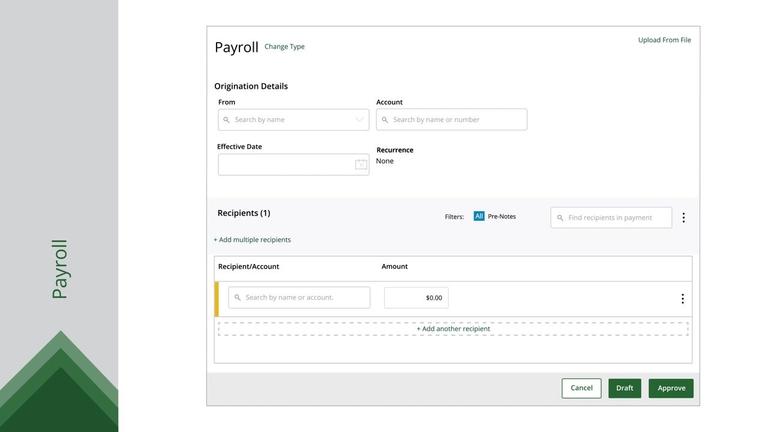Select the Pre-Notes filter
768x432 pixels.
tap(502, 216)
